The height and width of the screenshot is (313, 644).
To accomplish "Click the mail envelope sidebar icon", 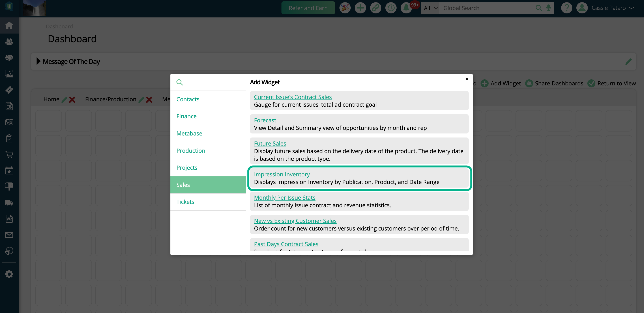I will pyautogui.click(x=9, y=235).
